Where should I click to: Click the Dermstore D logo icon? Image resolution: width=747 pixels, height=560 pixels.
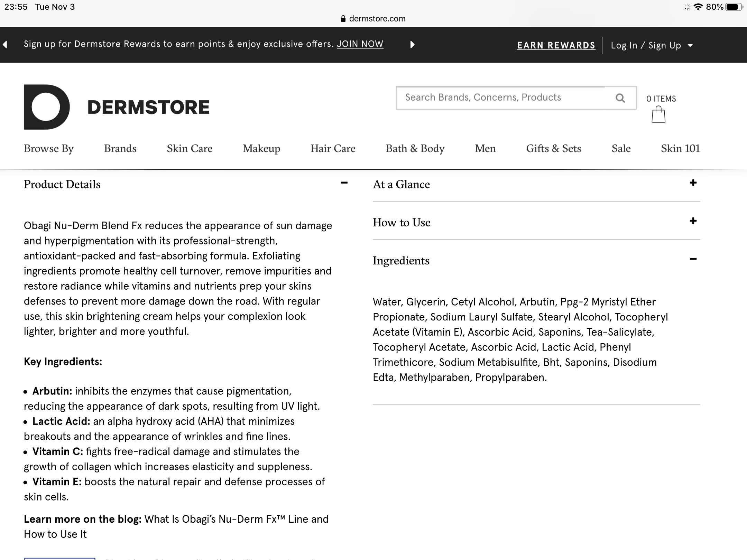tap(47, 107)
